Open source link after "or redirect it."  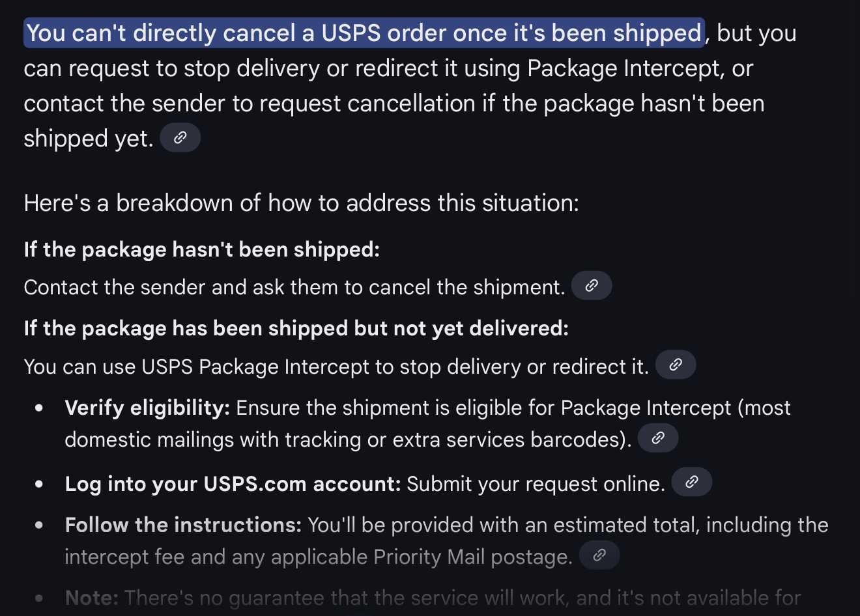676,365
